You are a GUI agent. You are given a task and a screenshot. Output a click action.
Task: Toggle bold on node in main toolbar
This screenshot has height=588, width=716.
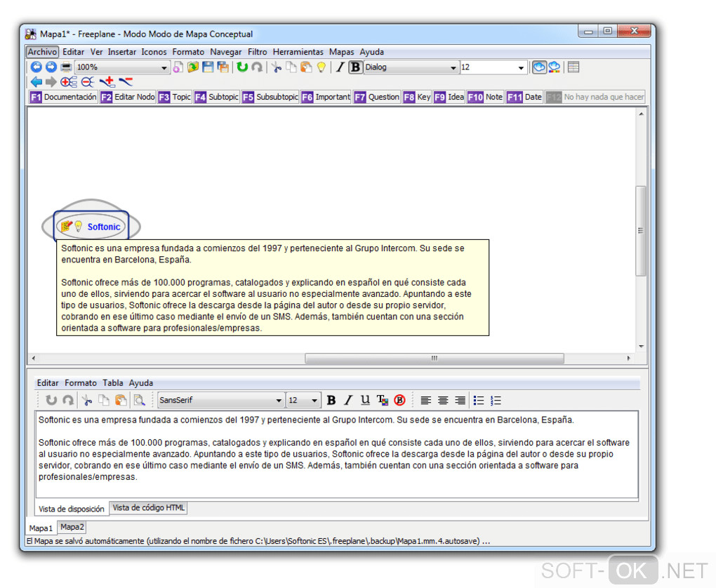(x=355, y=67)
